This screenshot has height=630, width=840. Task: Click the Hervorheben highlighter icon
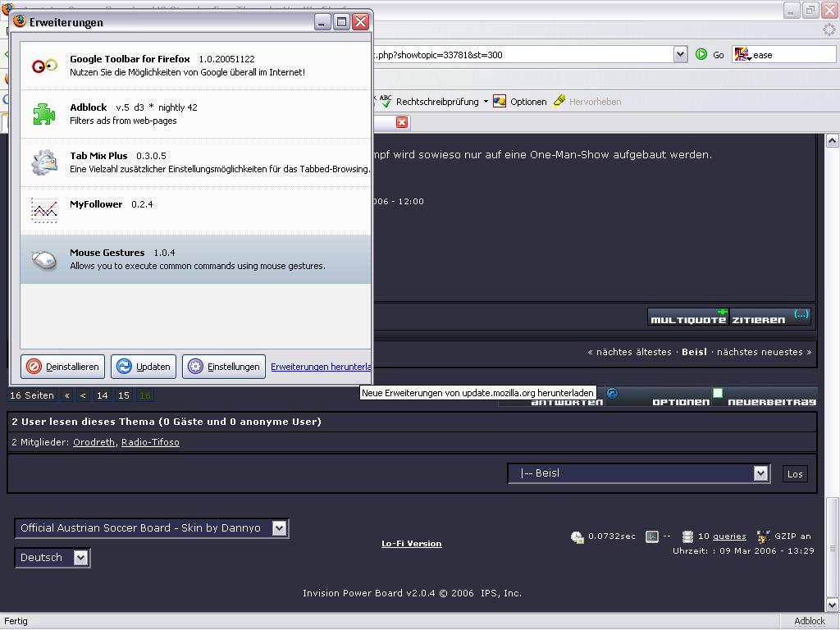[x=559, y=101]
